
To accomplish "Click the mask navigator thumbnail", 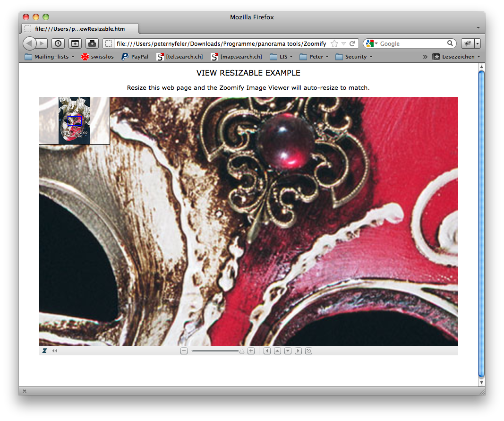I will click(x=74, y=120).
